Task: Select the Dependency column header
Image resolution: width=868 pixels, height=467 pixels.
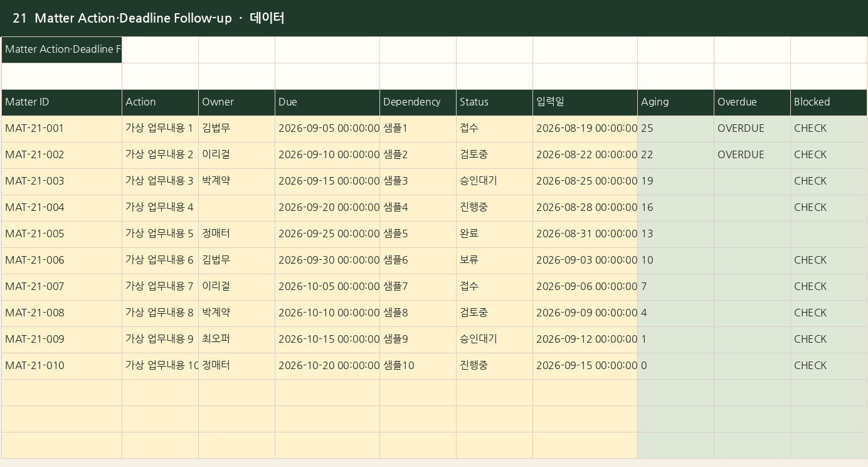Action: 418,102
